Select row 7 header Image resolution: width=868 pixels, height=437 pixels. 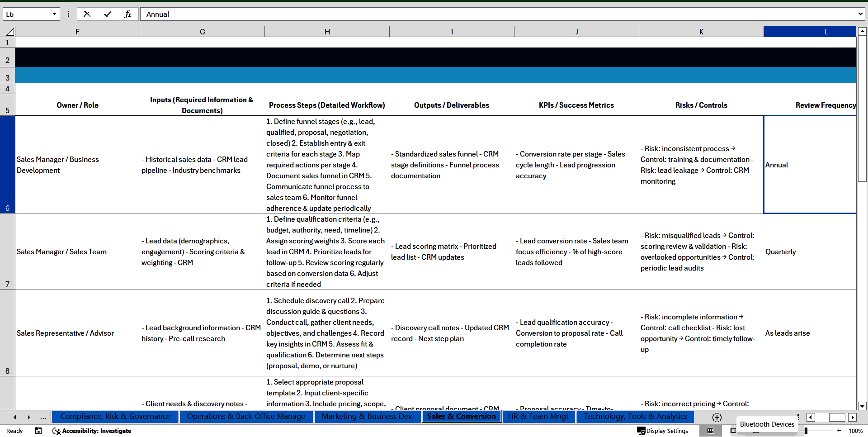(7, 252)
